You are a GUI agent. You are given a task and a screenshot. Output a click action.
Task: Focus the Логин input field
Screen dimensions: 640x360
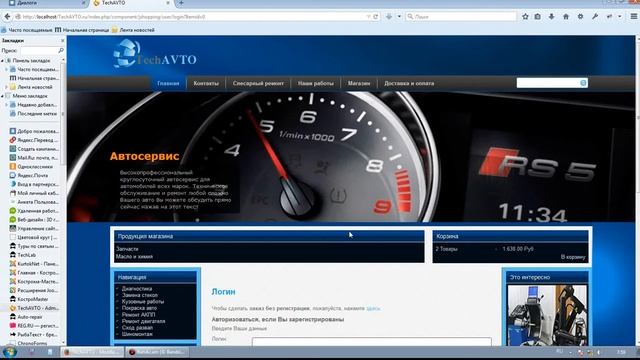371,342
